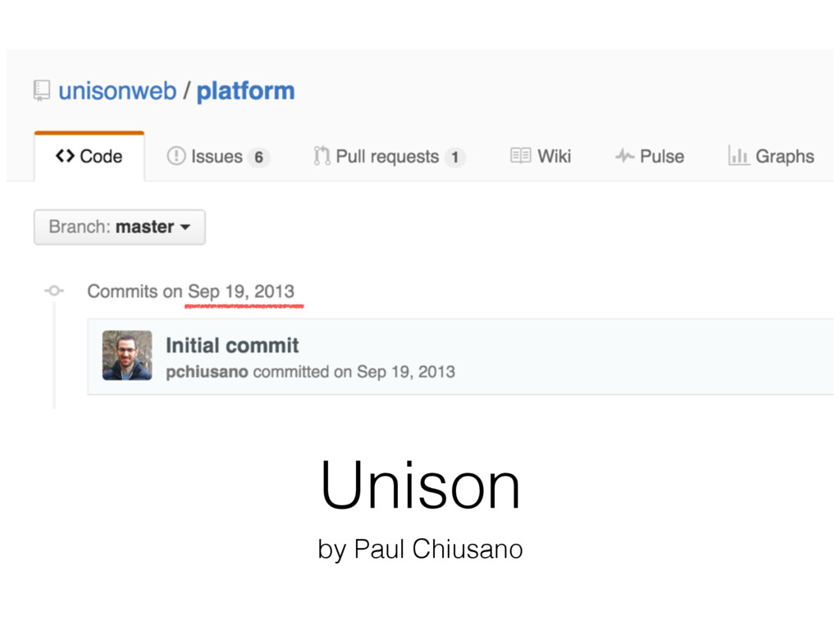This screenshot has height=630, width=840.
Task: Open the unisonweb owner link
Action: tap(117, 91)
